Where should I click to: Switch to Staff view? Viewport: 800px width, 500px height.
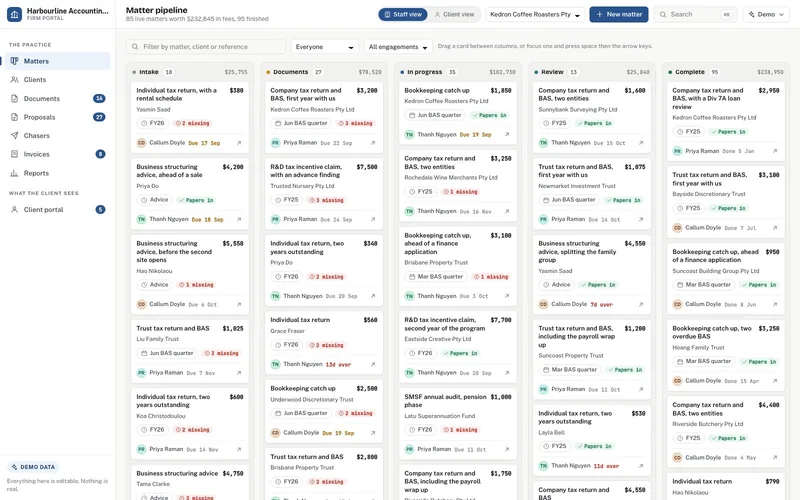[403, 14]
